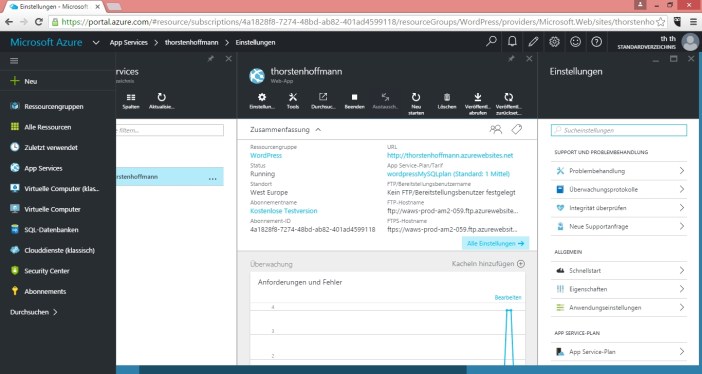702x374 pixels.
Task: Click the tags icon in Zusammenfassung
Action: coord(517,129)
